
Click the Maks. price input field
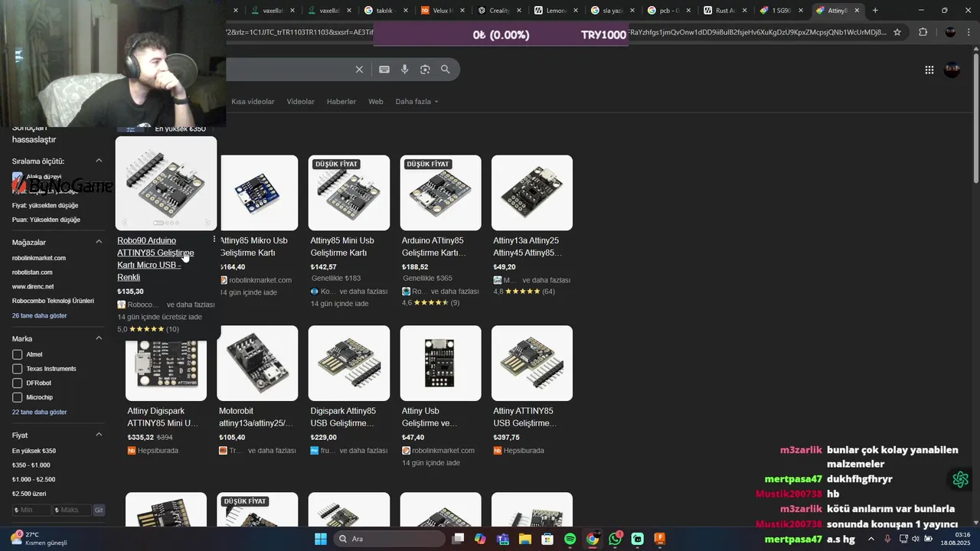[71, 510]
